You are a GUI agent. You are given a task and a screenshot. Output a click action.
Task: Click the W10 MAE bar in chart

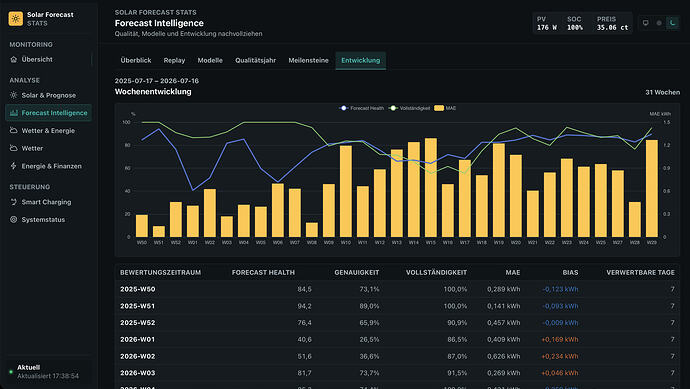pos(346,191)
